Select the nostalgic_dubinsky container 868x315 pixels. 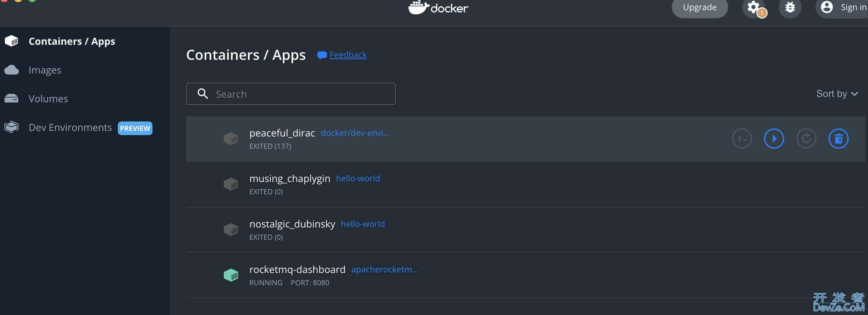pyautogui.click(x=292, y=224)
